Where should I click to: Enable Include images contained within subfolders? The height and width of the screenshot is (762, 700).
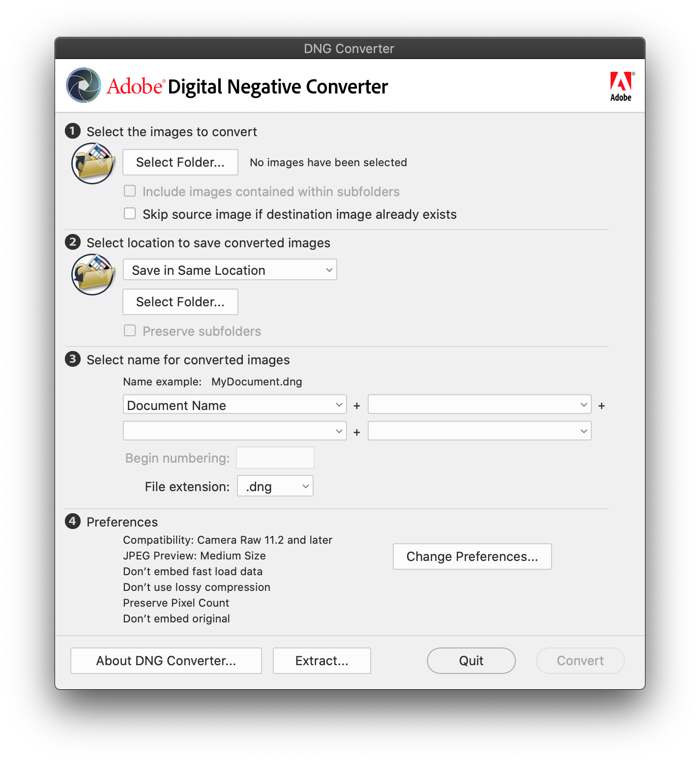tap(130, 191)
